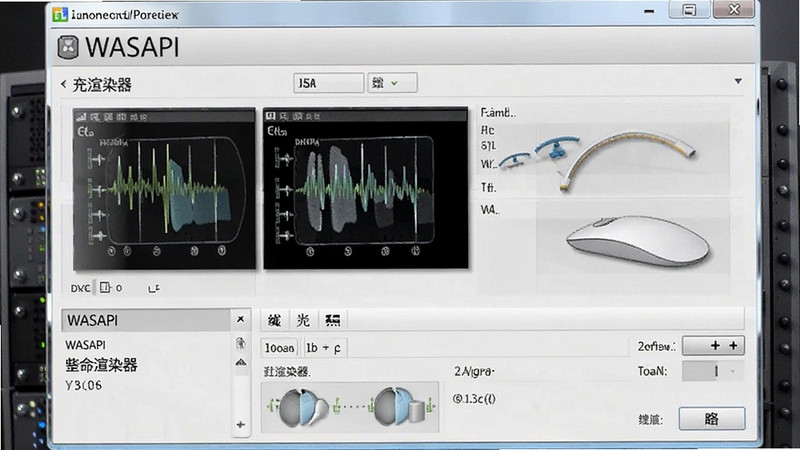The image size is (800, 450).
Task: Click the white mouse image
Action: [638, 241]
